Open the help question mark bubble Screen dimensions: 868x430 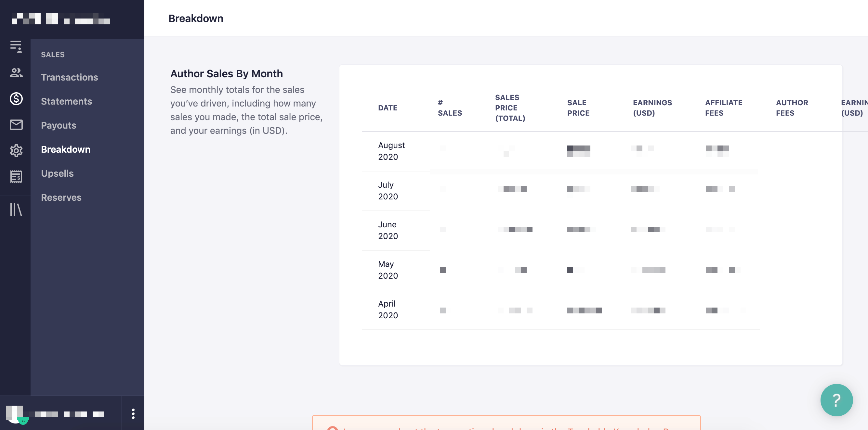click(836, 400)
